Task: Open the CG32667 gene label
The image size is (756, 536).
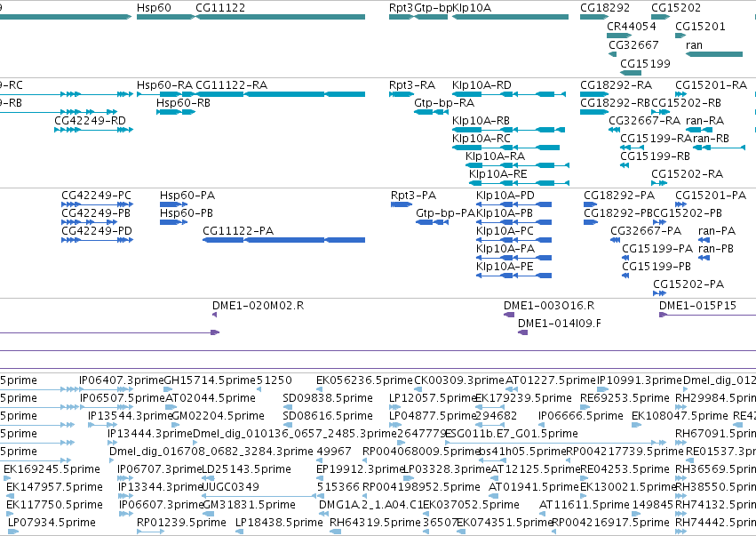Action: pos(633,44)
